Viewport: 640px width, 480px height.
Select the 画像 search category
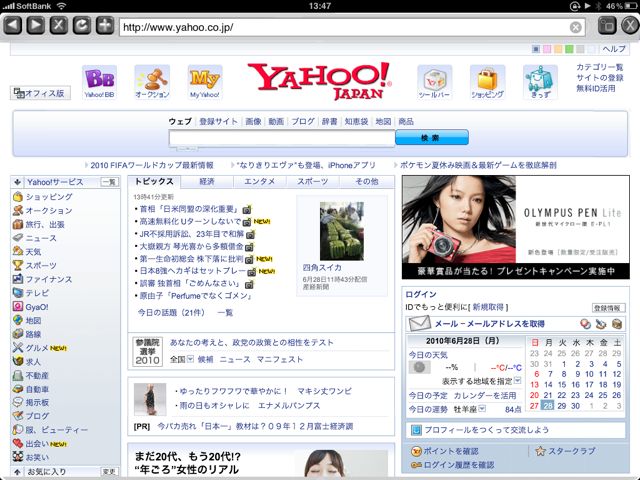[253, 122]
